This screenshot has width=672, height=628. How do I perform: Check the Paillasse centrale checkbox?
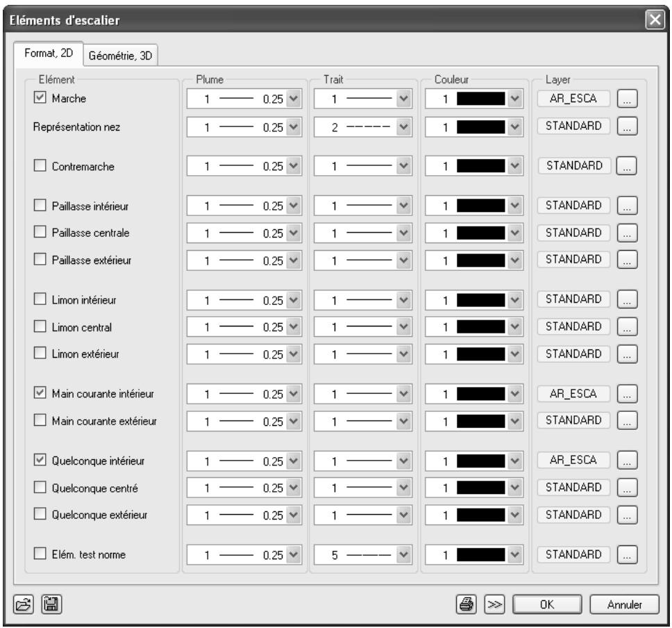(40, 231)
